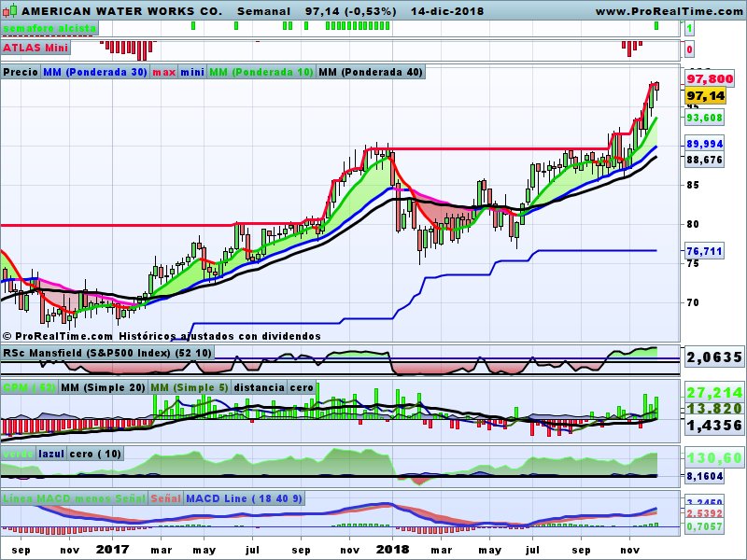Click the green 1 semaforo value tag

(689, 29)
